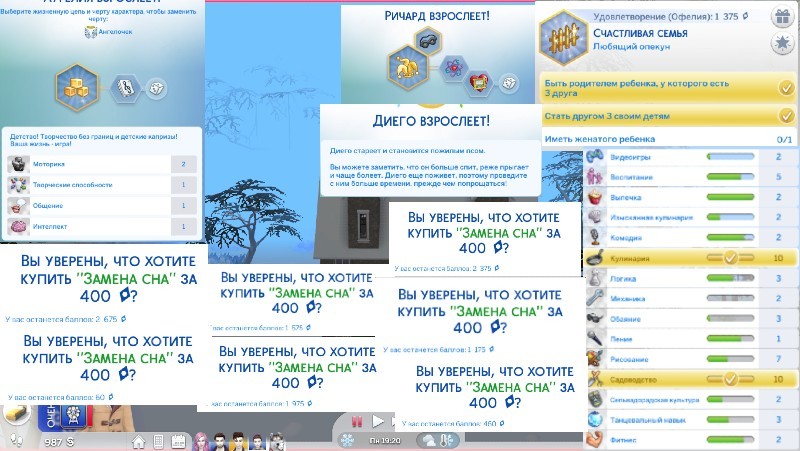Viewport: 800px width, 451px height.
Task: Click the Видеоигры gamepad skill icon
Action: coord(594,157)
